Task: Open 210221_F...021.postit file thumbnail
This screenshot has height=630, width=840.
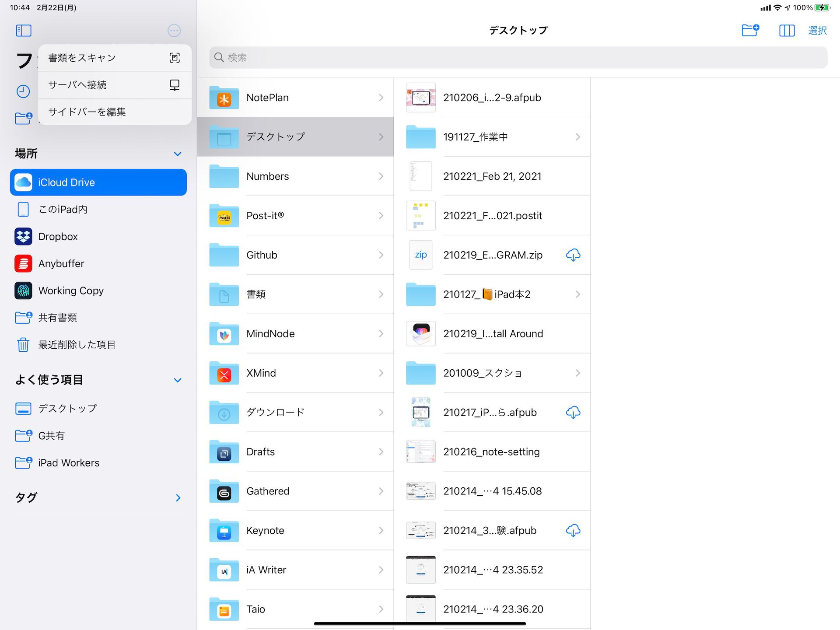Action: [421, 216]
